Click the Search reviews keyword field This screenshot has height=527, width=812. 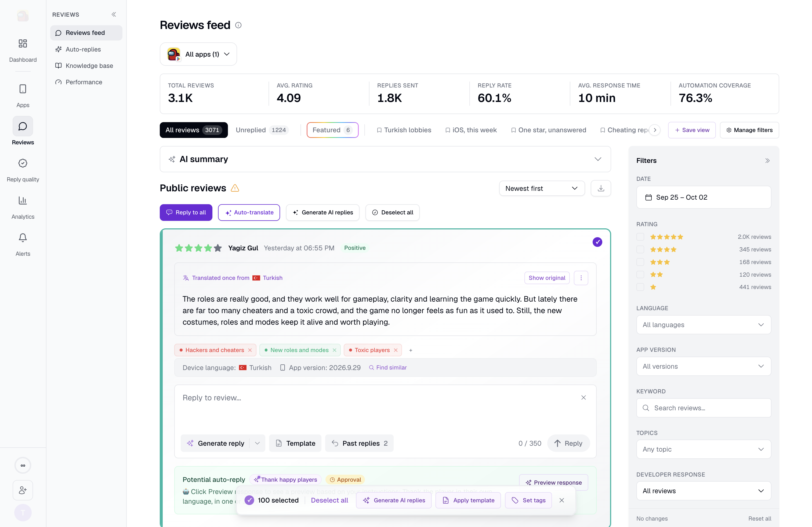point(703,408)
